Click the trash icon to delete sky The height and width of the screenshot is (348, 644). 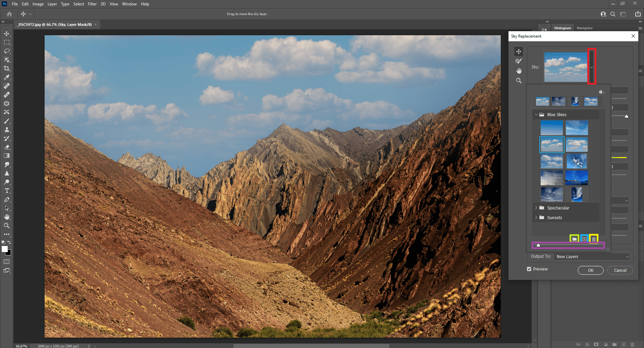tap(594, 239)
